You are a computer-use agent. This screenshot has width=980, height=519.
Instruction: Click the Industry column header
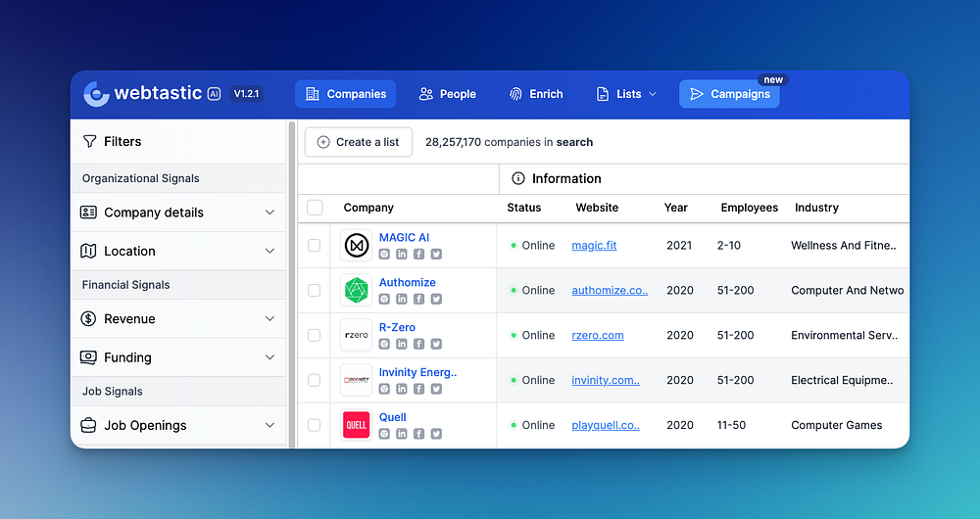817,208
